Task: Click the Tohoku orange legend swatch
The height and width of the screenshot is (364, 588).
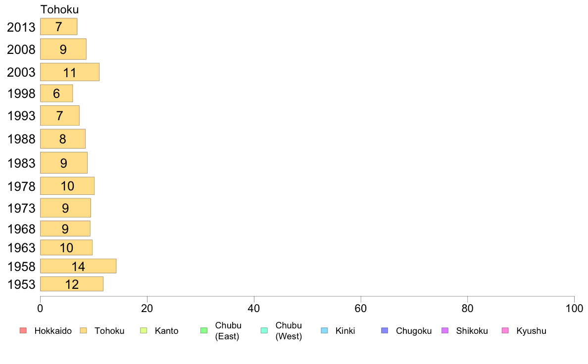Action: tap(83, 331)
